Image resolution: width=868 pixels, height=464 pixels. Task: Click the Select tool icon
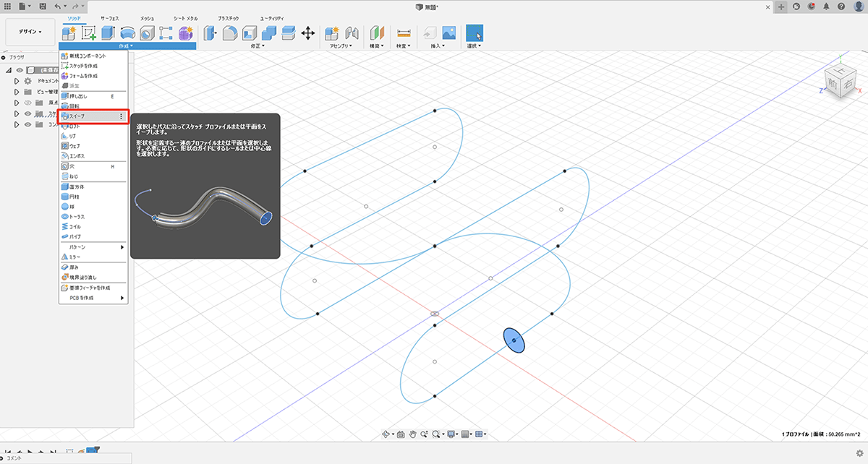[475, 33]
